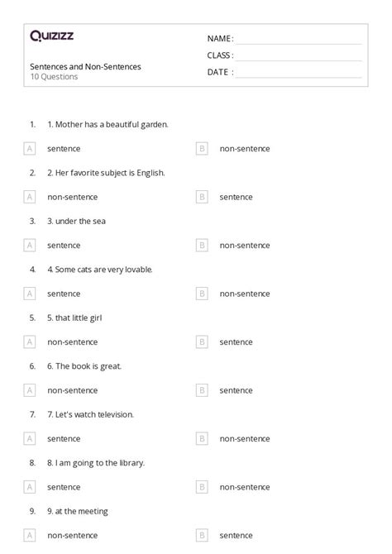Click the Quizizz logo
This screenshot has width=392, height=554.
tap(51, 36)
